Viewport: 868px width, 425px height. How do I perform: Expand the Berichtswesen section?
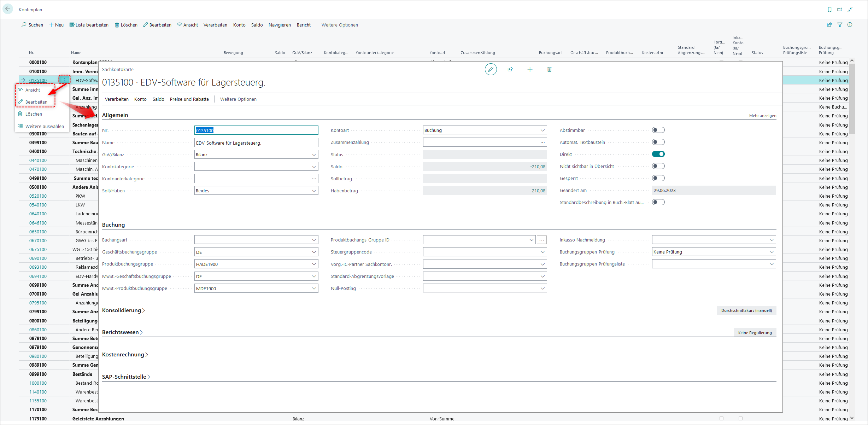122,332
